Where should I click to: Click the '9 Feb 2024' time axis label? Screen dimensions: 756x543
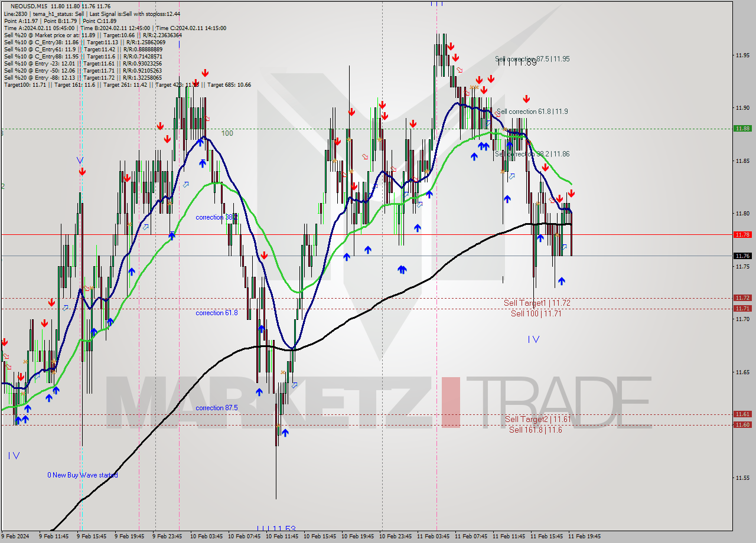point(16,537)
